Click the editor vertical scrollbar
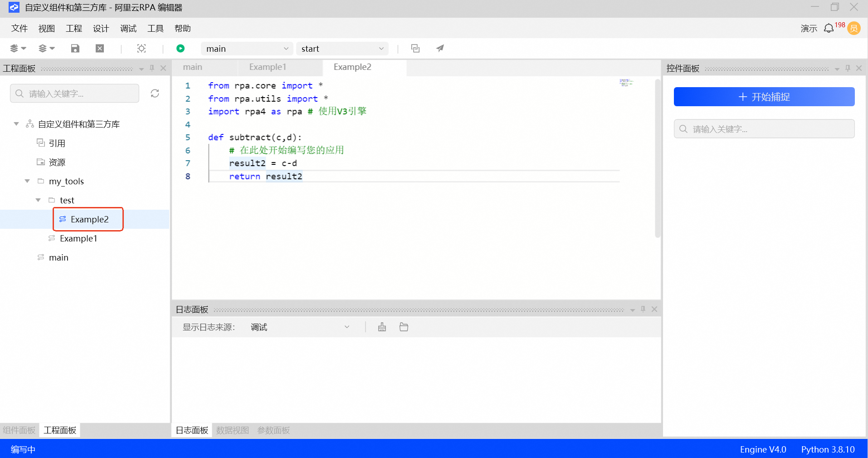 click(658, 159)
